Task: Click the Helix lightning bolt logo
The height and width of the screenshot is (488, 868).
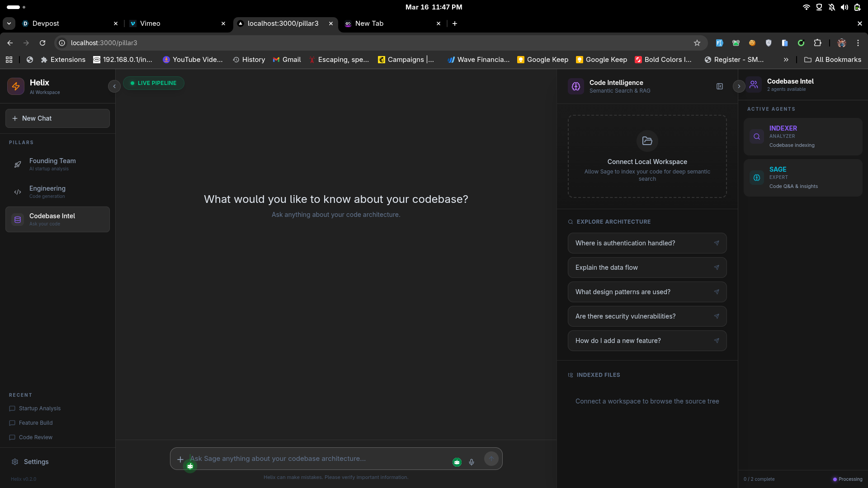Action: coord(16,86)
